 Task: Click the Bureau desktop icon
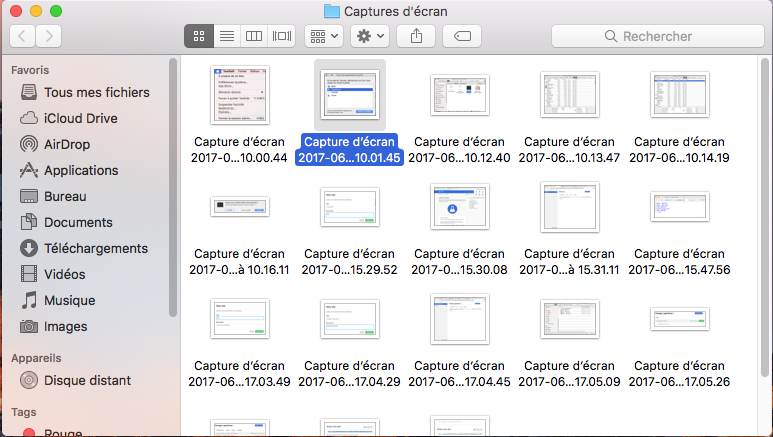[29, 196]
